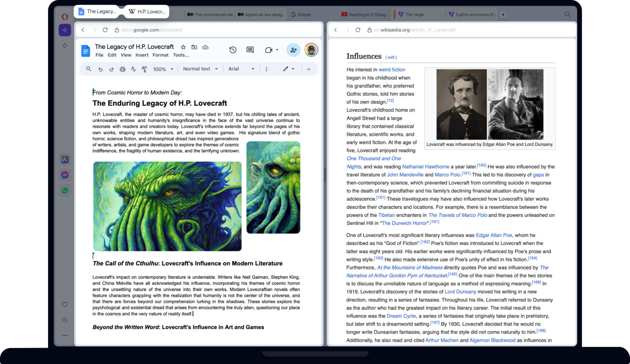Open the font size zoom dropdown showing 100%
630x364 pixels.
click(162, 69)
